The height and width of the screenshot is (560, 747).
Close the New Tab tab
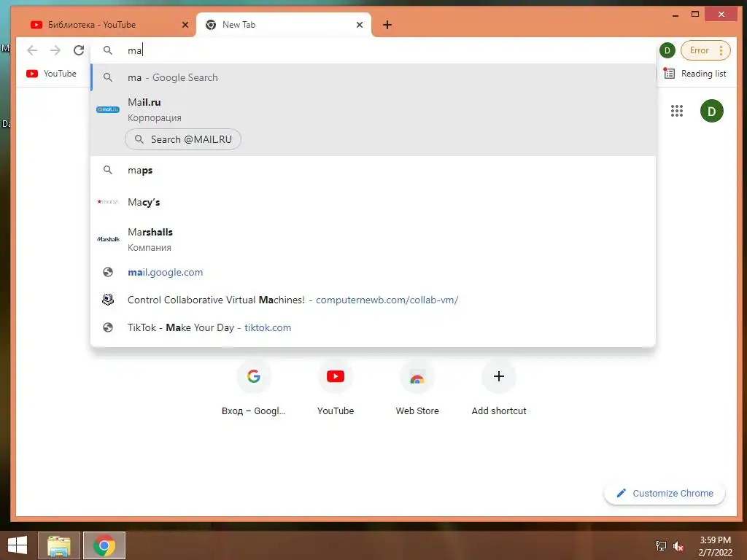click(x=360, y=25)
